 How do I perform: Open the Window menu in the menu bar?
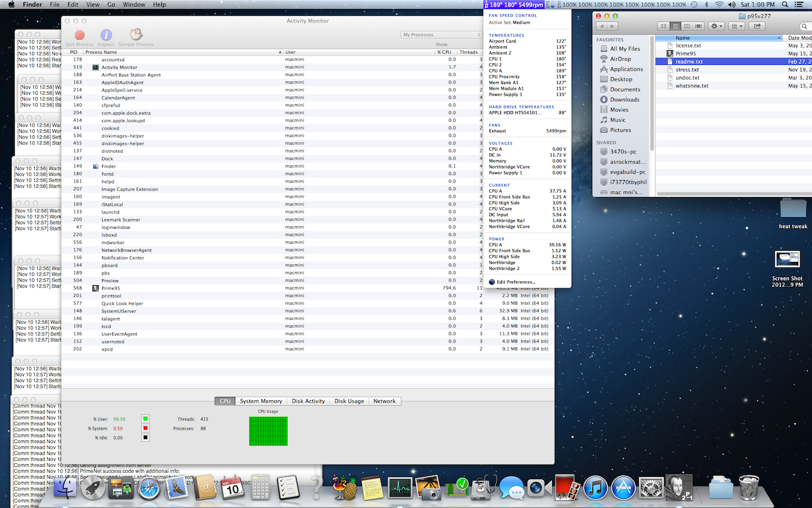pyautogui.click(x=134, y=5)
